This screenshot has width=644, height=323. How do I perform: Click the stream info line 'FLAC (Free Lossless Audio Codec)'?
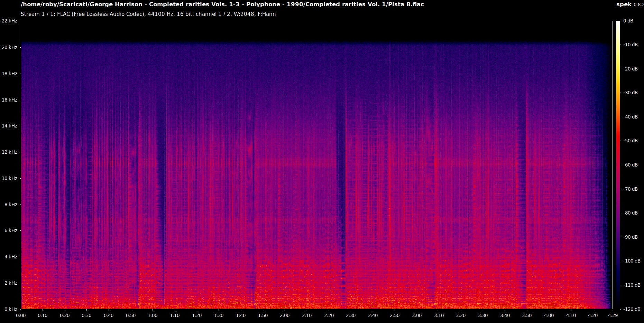148,14
